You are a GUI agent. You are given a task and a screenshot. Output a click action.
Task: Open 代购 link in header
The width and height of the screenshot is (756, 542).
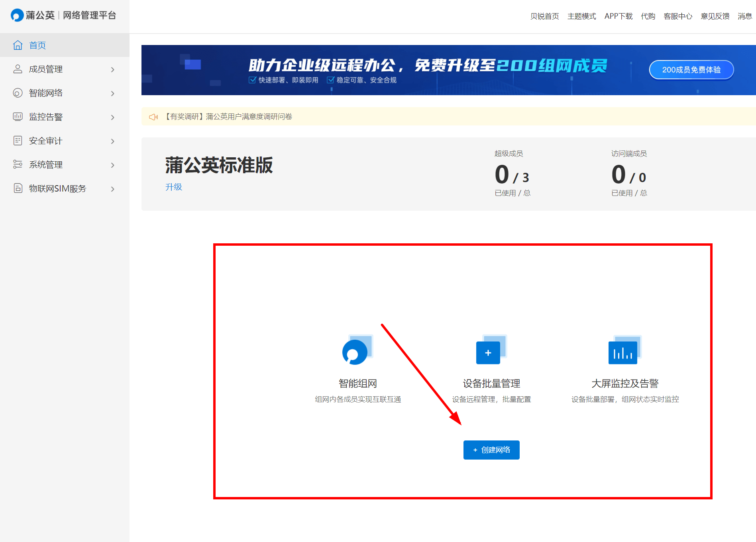[x=648, y=16]
